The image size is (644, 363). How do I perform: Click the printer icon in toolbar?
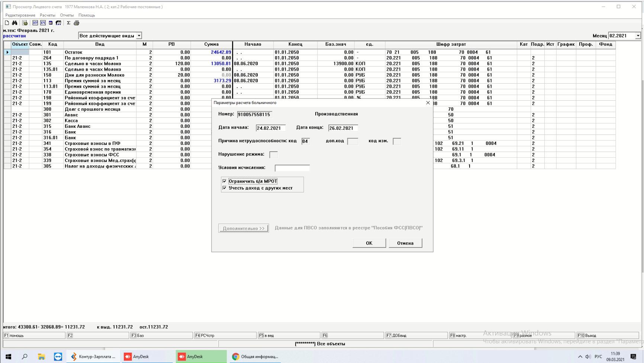(x=77, y=23)
